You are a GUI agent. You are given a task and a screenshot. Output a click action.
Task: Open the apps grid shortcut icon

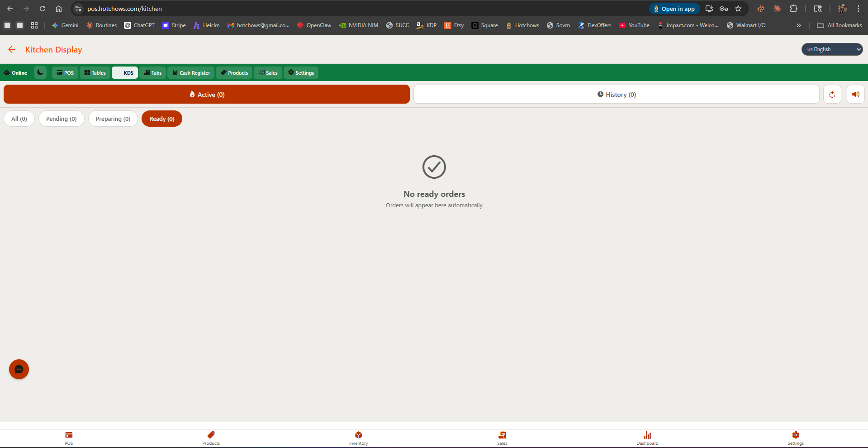pyautogui.click(x=34, y=25)
